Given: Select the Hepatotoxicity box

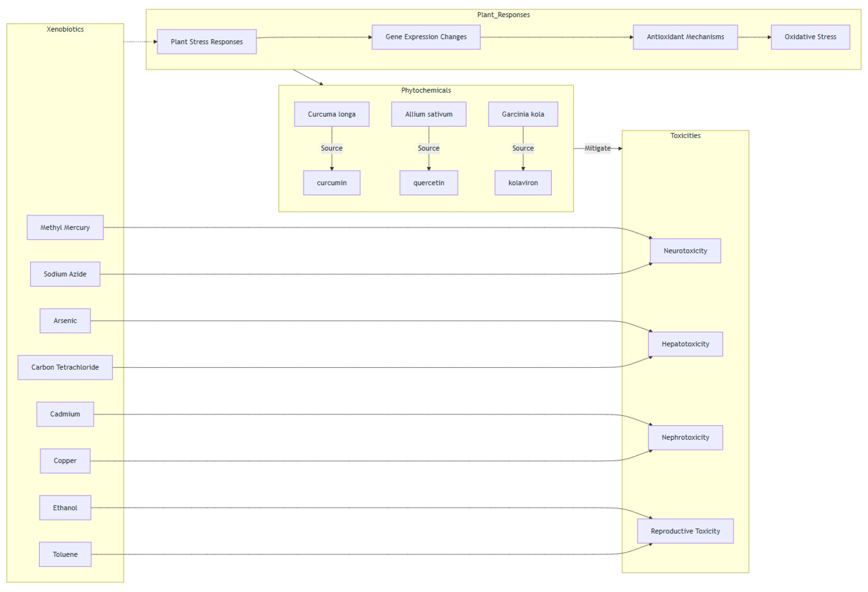Looking at the screenshot, I should point(685,344).
